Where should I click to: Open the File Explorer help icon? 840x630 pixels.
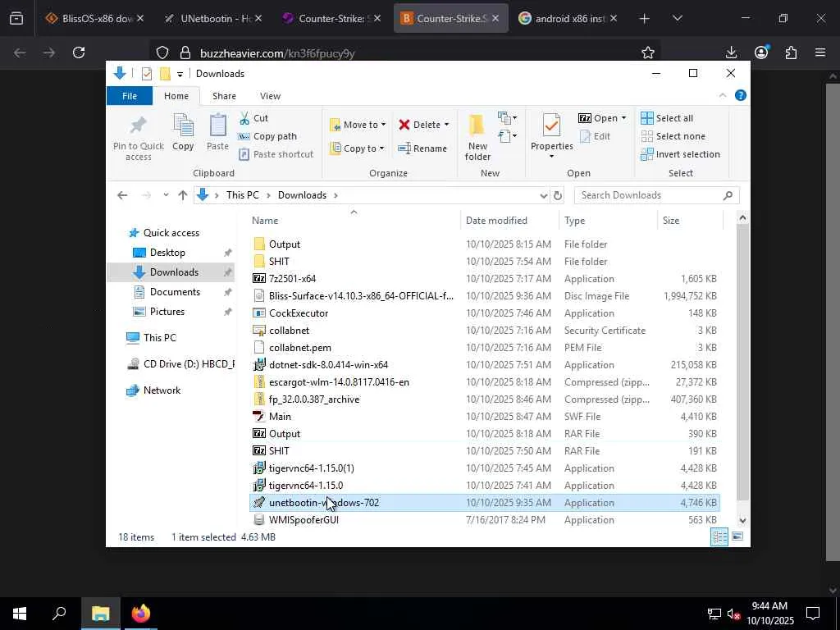[741, 95]
